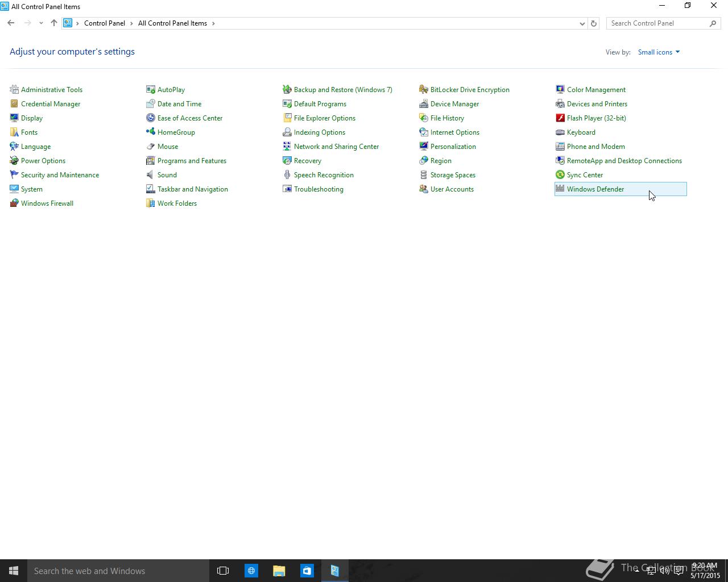This screenshot has width=728, height=582.
Task: Click the Ease of Access Center icon
Action: pyautogui.click(x=151, y=118)
